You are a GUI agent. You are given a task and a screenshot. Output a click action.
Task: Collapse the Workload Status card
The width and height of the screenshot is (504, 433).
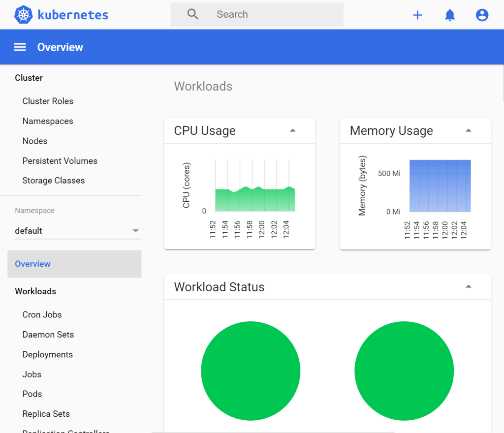[468, 287]
